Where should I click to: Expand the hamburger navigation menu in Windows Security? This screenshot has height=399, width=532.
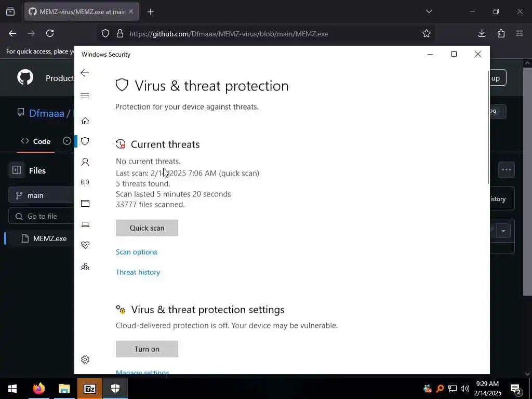pyautogui.click(x=85, y=96)
